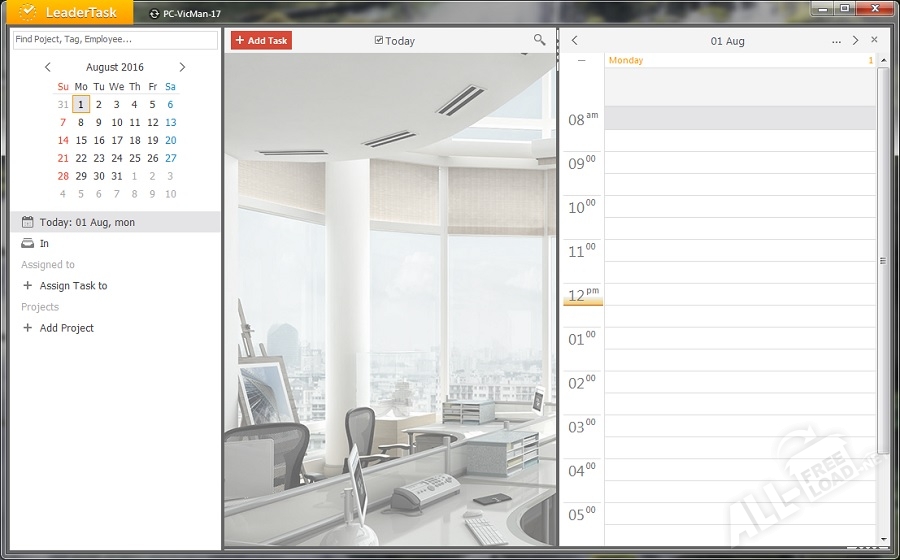The width and height of the screenshot is (900, 560).
Task: Toggle the Today checkbox filter
Action: coord(379,41)
